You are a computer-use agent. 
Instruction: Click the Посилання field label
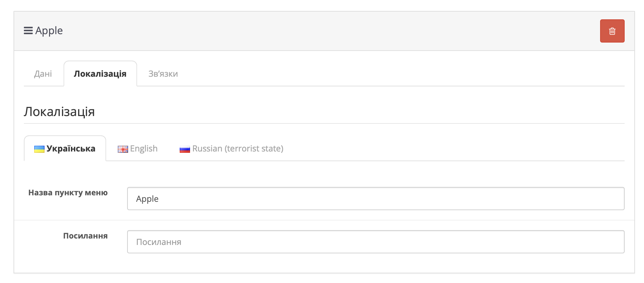pos(85,236)
